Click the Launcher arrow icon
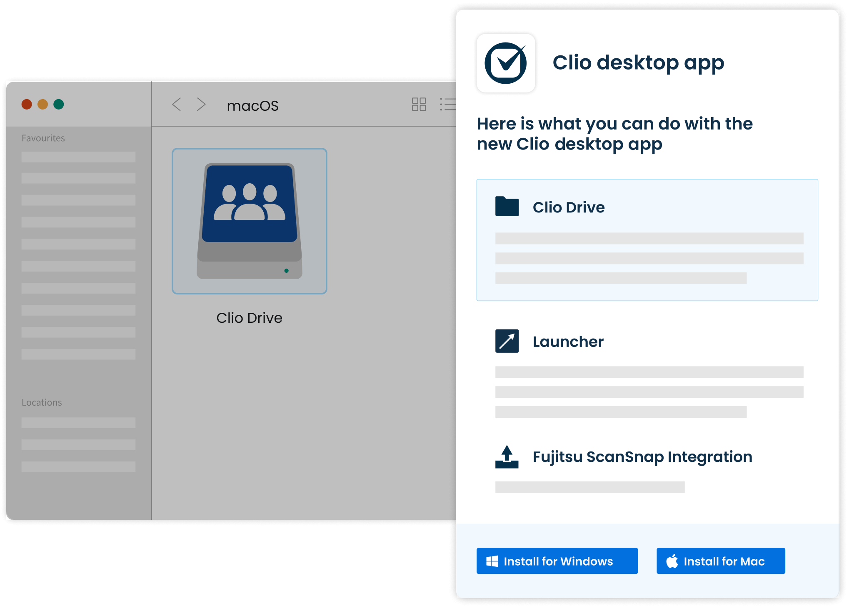Viewport: 849px width, 616px height. pos(507,341)
